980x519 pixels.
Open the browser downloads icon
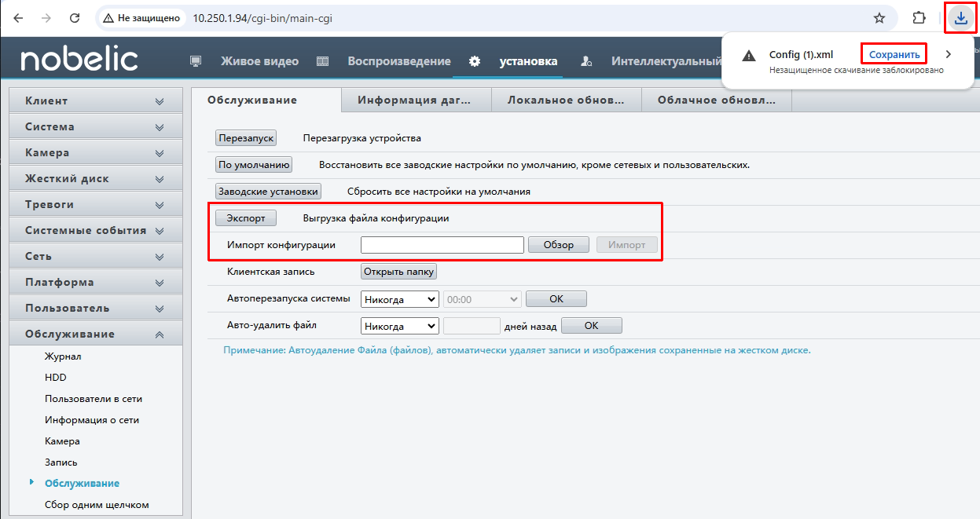pyautogui.click(x=960, y=17)
